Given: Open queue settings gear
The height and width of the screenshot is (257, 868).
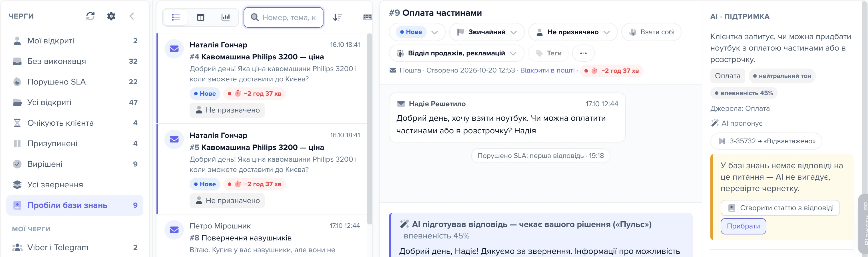Looking at the screenshot, I should (x=111, y=16).
